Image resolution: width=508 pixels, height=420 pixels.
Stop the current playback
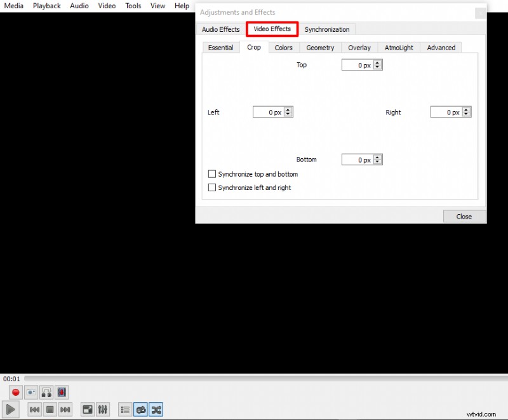click(49, 409)
